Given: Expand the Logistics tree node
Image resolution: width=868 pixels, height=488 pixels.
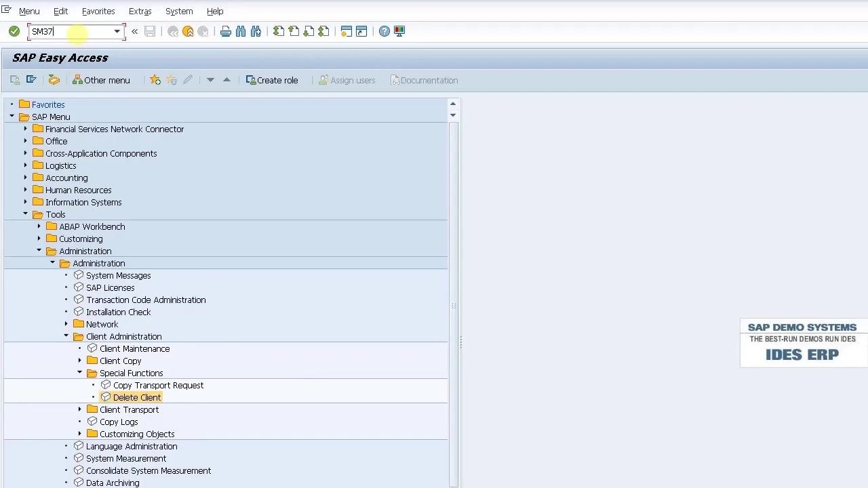Looking at the screenshot, I should [x=25, y=165].
